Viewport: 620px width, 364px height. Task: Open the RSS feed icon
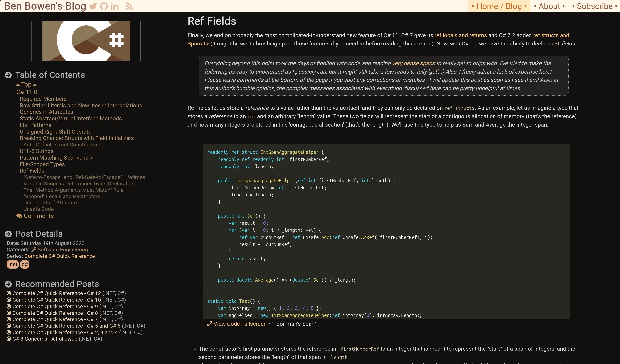coord(129,6)
